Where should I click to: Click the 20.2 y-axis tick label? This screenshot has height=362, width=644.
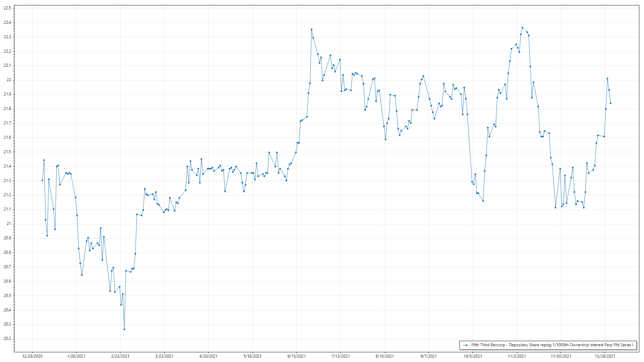coord(7,339)
